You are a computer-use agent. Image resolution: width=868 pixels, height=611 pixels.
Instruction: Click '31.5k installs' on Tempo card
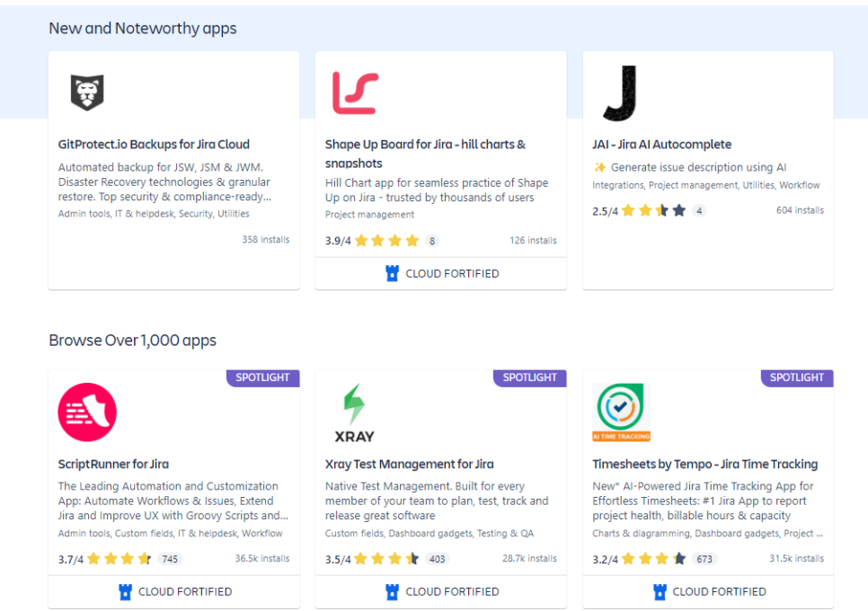(797, 558)
